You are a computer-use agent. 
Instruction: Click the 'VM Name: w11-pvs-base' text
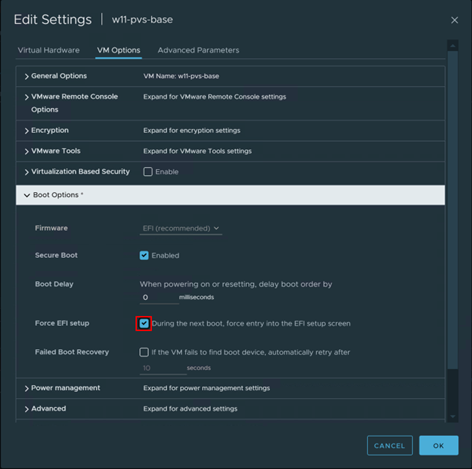coord(181,76)
